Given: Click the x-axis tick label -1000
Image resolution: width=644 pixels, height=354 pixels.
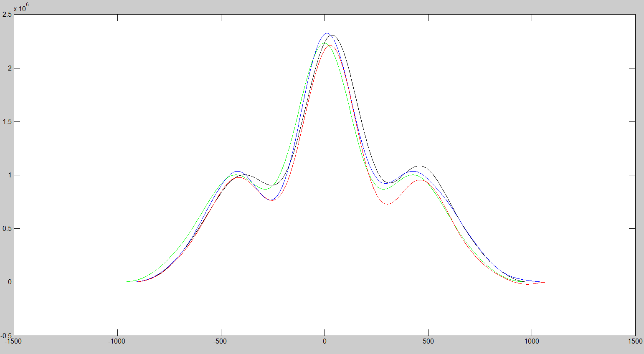Looking at the screenshot, I should point(117,341).
